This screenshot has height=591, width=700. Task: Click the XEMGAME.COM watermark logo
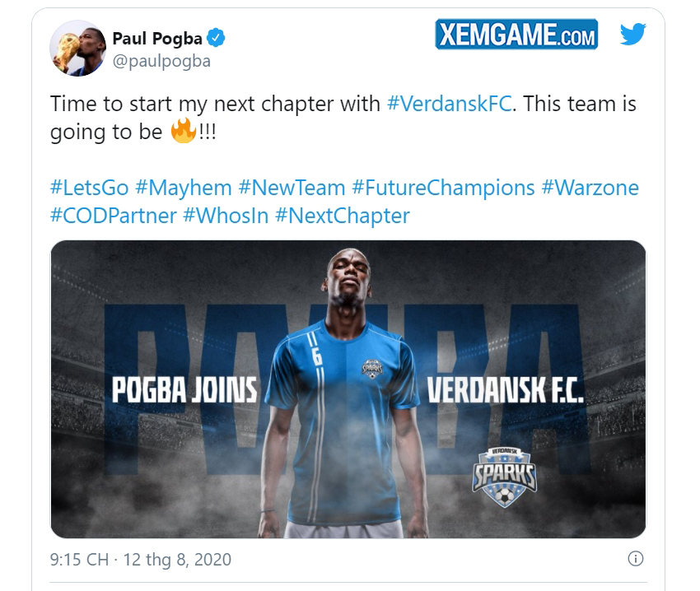coord(516,34)
